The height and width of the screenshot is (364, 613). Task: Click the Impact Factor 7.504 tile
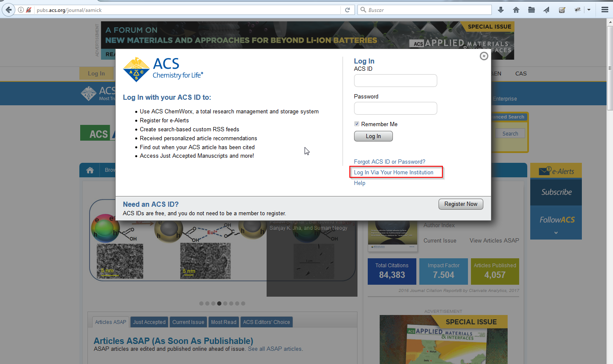(444, 272)
